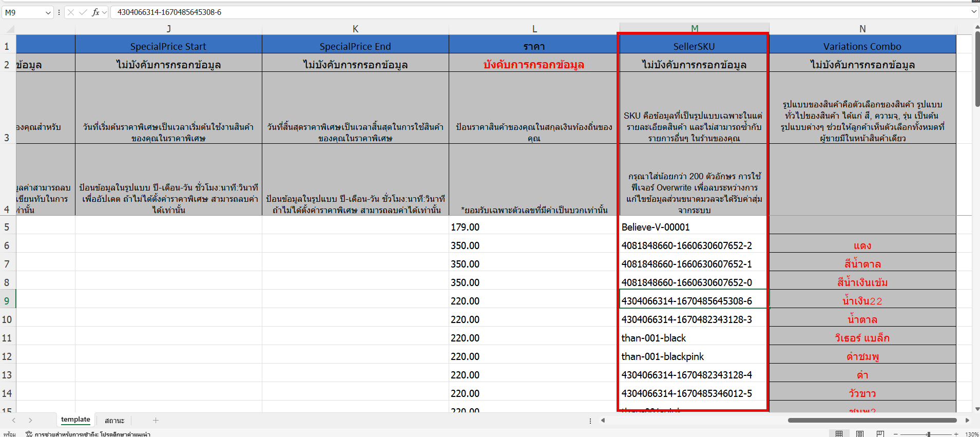Viewport: 980px width, 437px height.
Task: Click the horizontal scrollbar thumb
Action: [872, 420]
